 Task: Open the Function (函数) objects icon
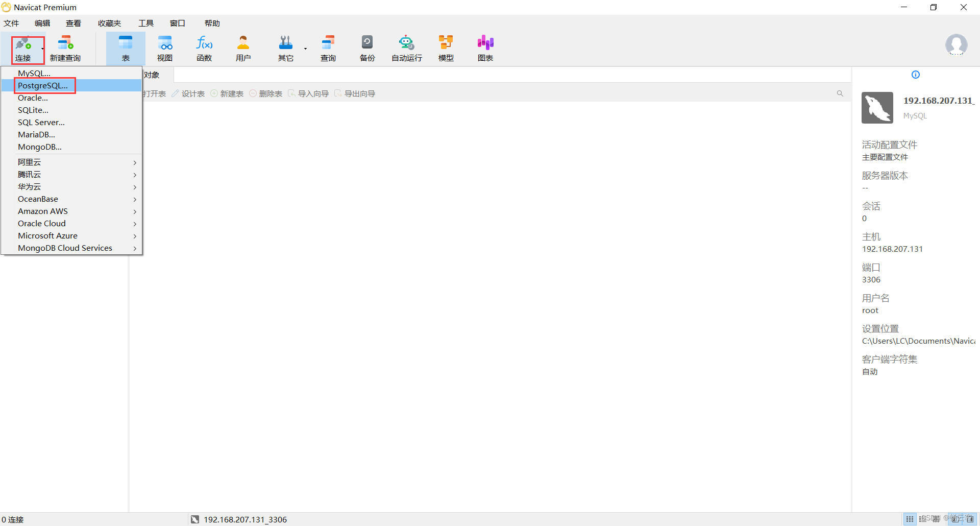[x=204, y=49]
